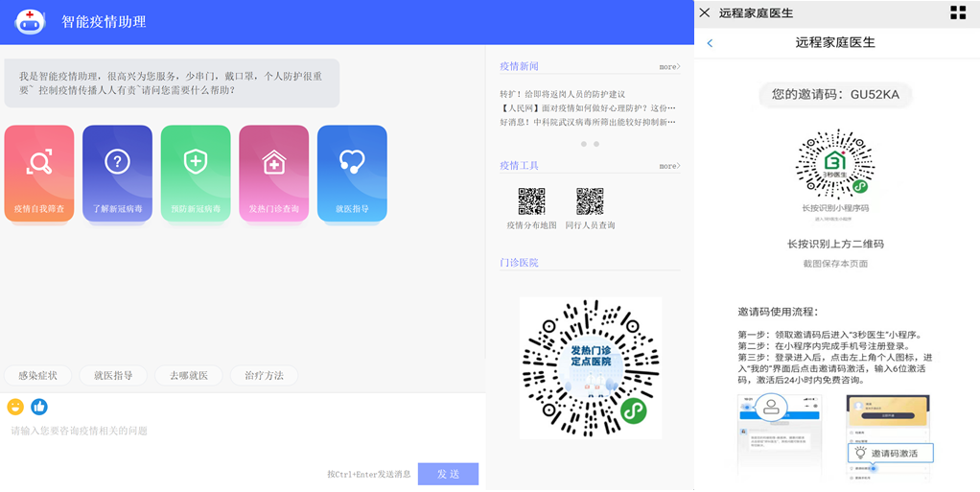Click the 3秒医生 mini-program QR code

coord(835,165)
